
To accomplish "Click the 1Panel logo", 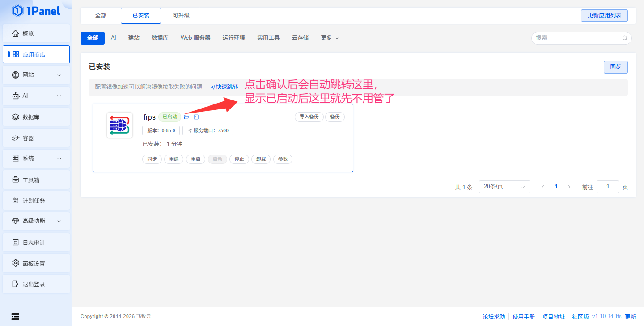I will click(x=36, y=11).
